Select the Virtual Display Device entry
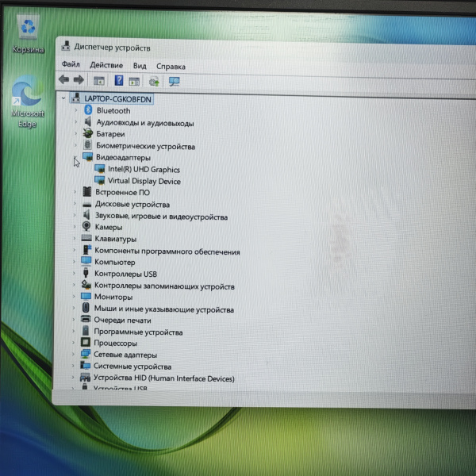This screenshot has width=476, height=476. (x=144, y=181)
